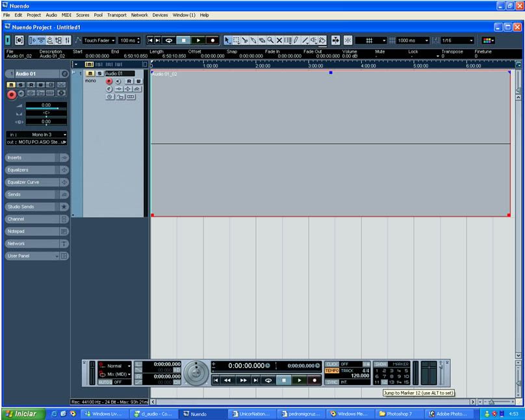Screen dimensions: 525x420
Task: Open output routing MOTU PCI ASIO dropdown
Action: [x=36, y=142]
